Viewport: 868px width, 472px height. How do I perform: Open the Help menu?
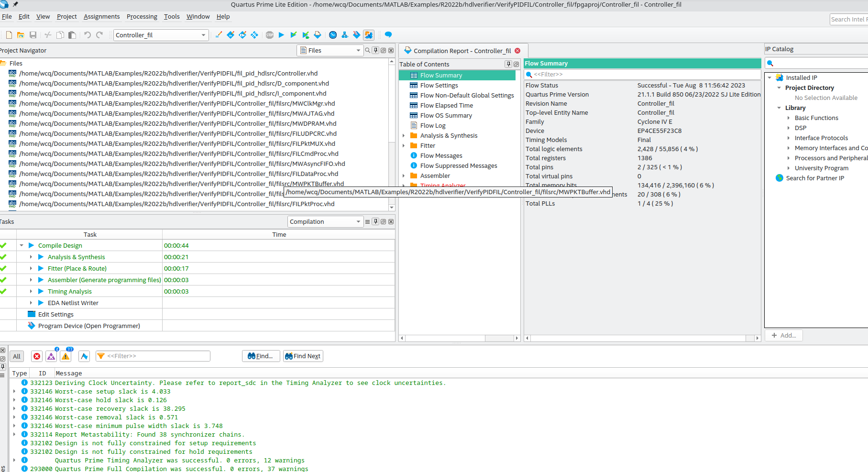(x=223, y=16)
